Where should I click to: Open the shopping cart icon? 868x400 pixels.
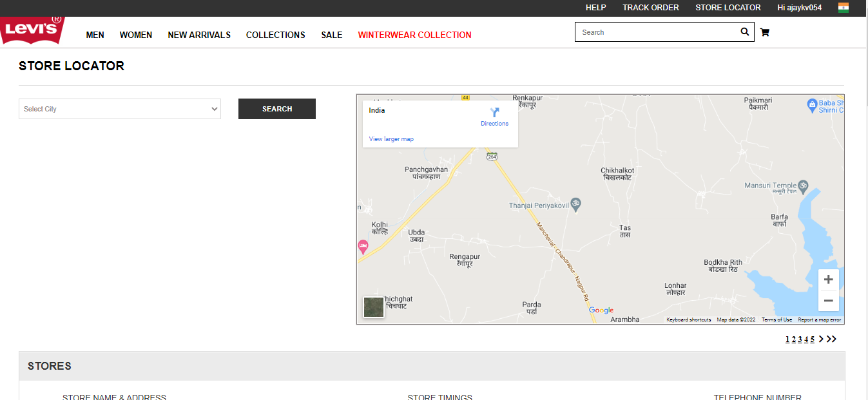click(765, 32)
